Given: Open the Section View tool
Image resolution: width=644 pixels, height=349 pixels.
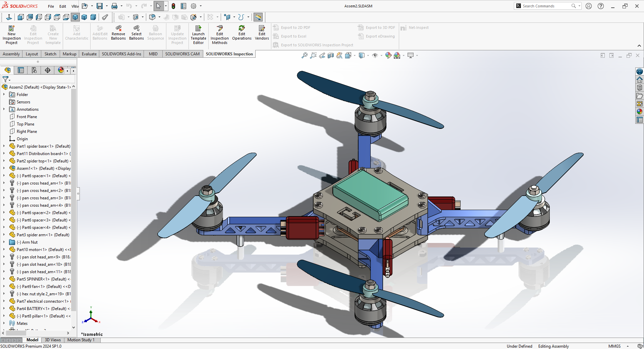Looking at the screenshot, I should pos(331,56).
